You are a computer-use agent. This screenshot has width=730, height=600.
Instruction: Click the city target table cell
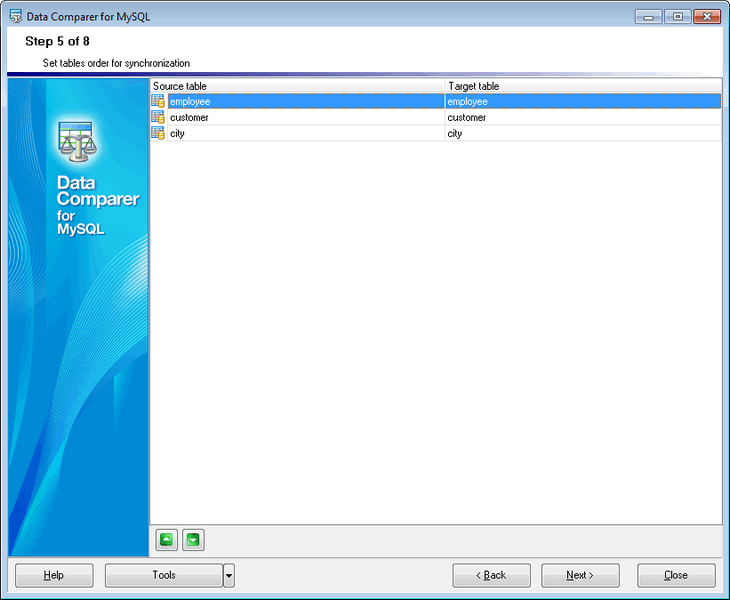[583, 133]
